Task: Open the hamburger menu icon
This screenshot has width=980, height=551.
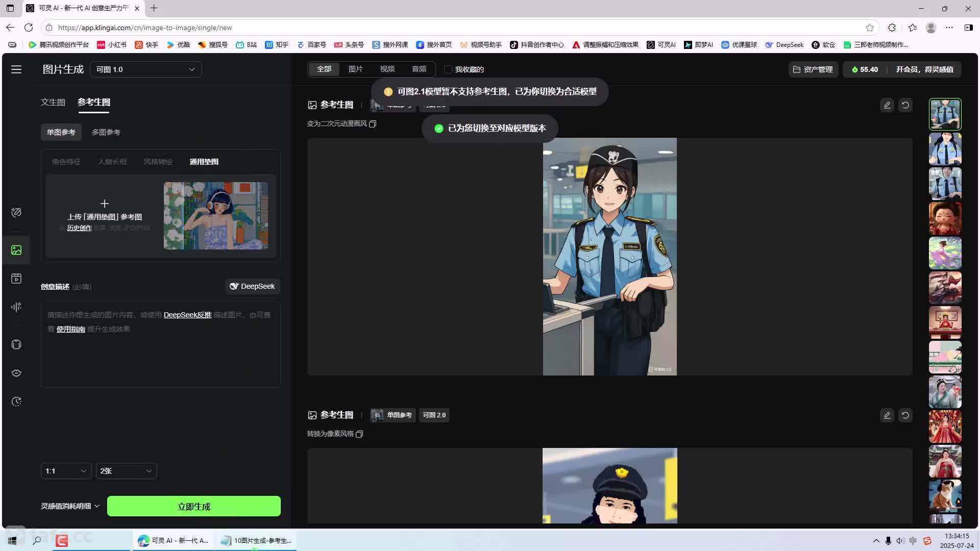Action: [16, 69]
